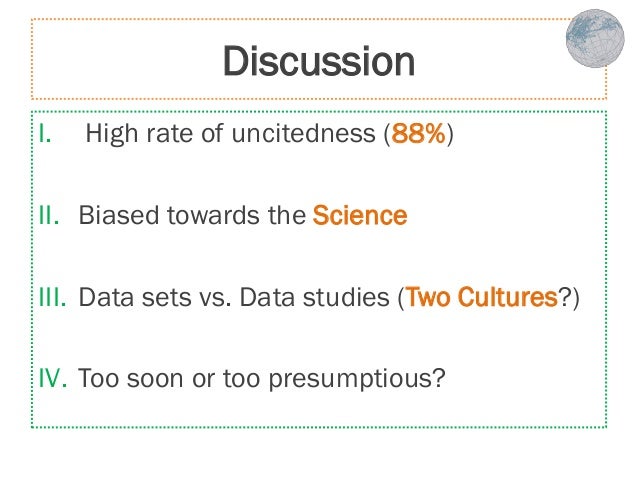Viewport: 638px width, 479px height.
Task: Select the Roman numeral II bullet marker
Action: [x=49, y=215]
